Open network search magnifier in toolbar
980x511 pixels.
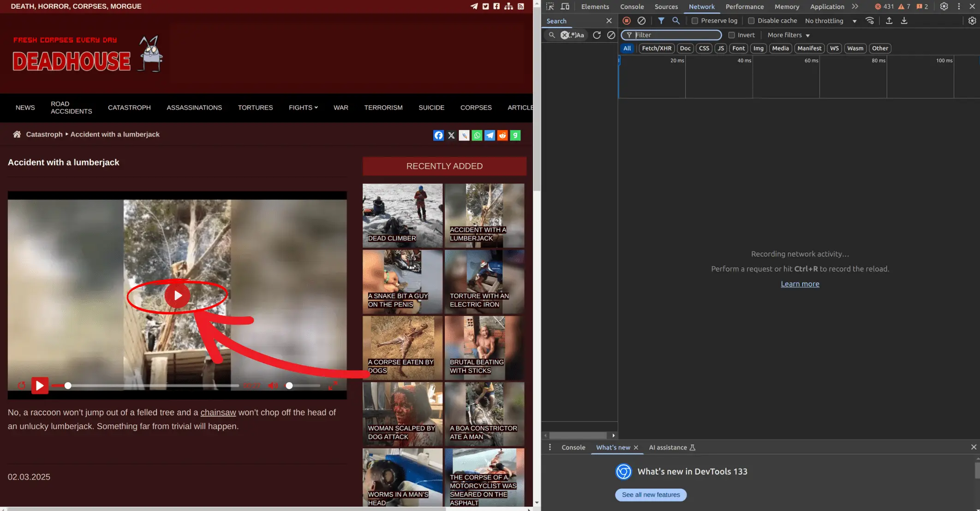[x=676, y=21]
